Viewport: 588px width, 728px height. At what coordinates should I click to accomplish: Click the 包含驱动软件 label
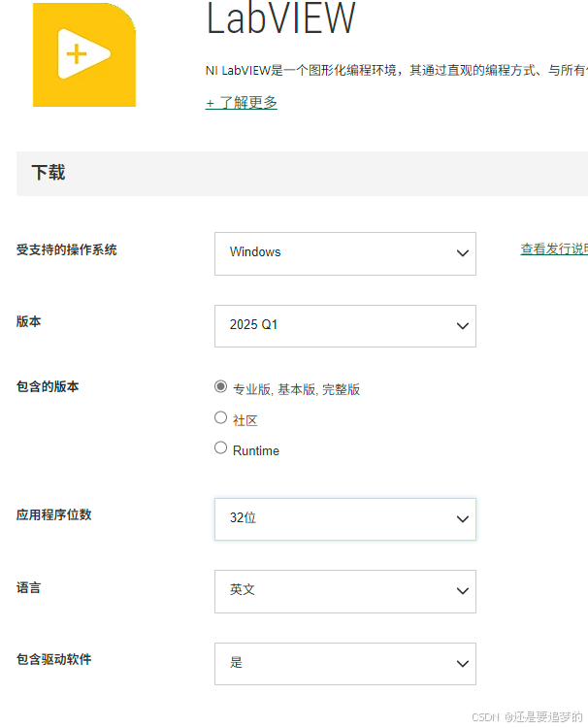53,659
